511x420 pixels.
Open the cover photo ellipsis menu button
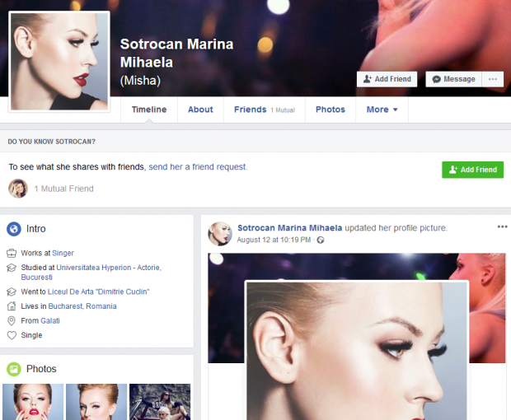493,79
